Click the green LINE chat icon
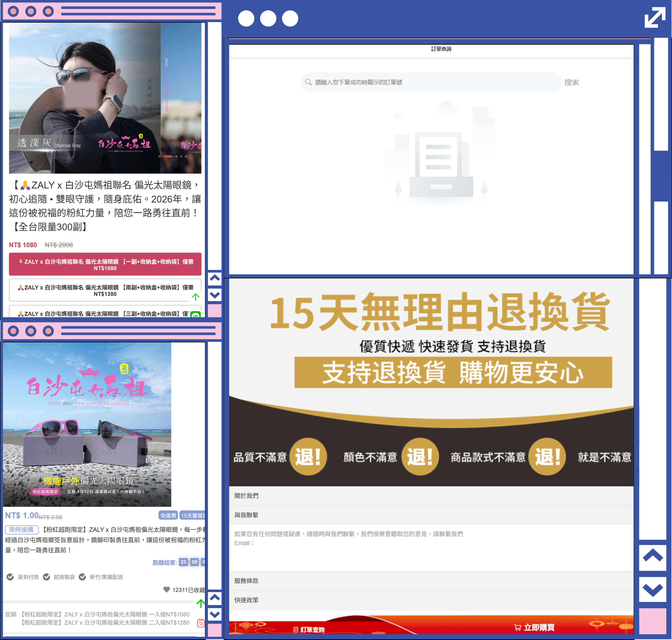 point(196,314)
